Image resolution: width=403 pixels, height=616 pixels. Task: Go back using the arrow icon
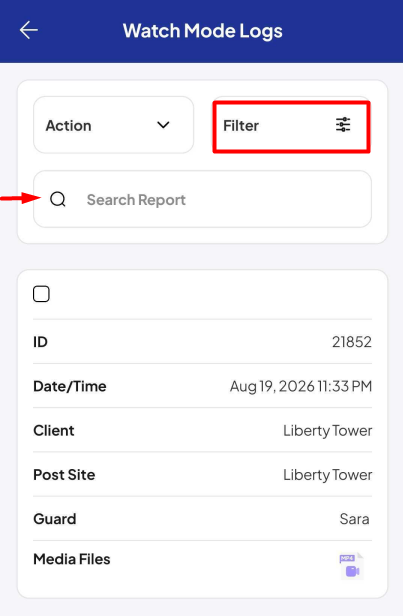29,30
